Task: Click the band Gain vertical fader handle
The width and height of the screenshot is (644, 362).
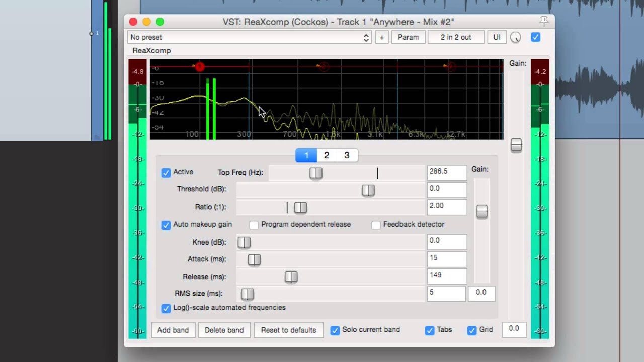Action: (482, 211)
